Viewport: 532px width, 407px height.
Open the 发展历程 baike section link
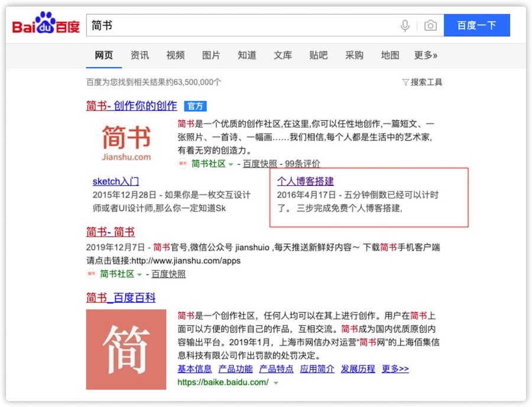pyautogui.click(x=358, y=369)
